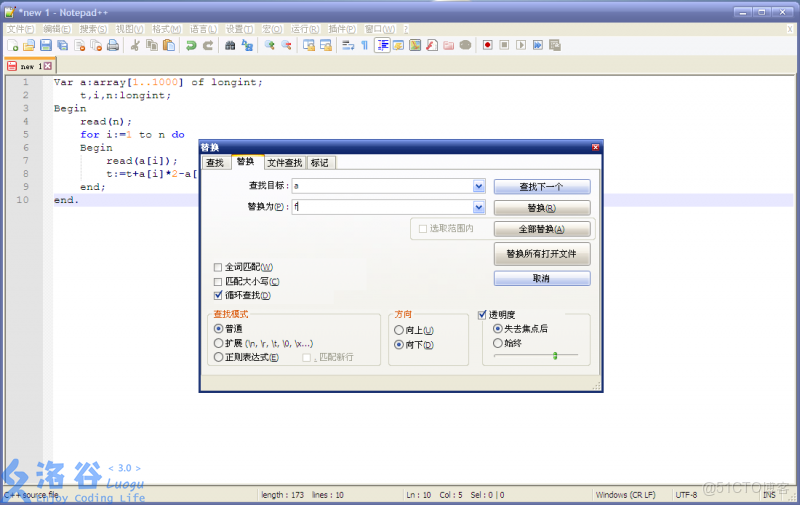Viewport: 800px width, 505px height.
Task: Close the new 1 tab with its X
Action: [x=47, y=66]
